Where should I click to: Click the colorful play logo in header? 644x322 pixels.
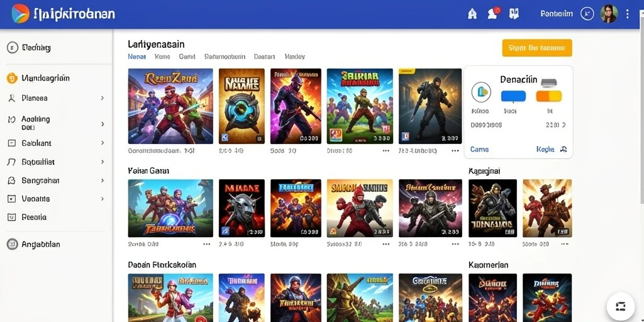[21, 14]
